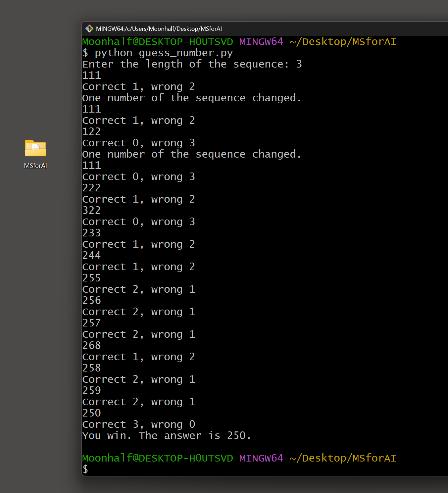Click the guess line '233'
The height and width of the screenshot is (493, 448).
(92, 233)
